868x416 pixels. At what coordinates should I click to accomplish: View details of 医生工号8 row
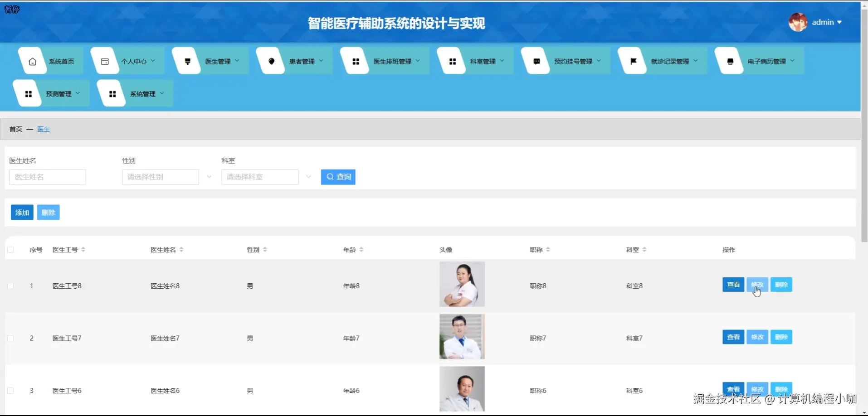tap(733, 285)
